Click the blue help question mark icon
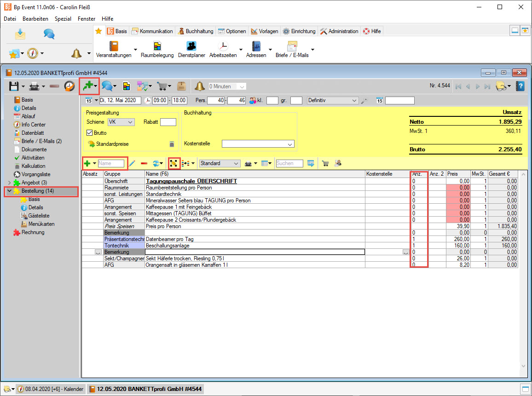Viewport: 532px width, 396px height. pos(520,86)
